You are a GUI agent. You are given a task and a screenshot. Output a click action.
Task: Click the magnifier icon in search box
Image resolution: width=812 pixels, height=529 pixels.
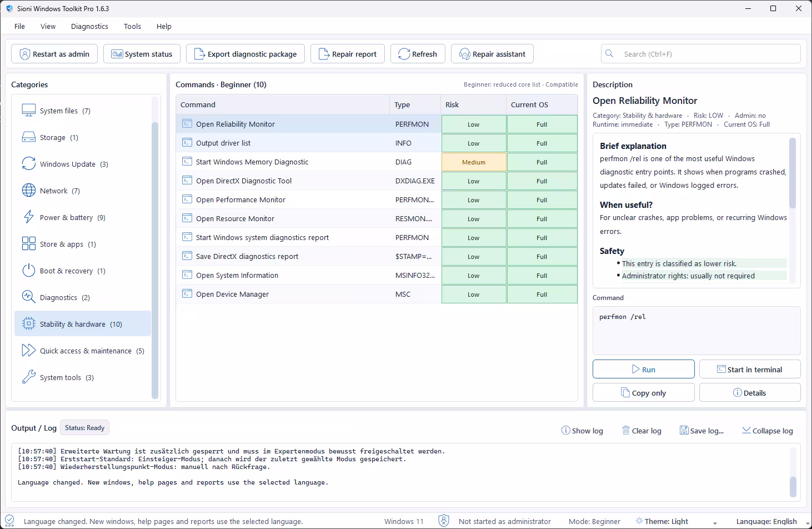[x=609, y=54]
